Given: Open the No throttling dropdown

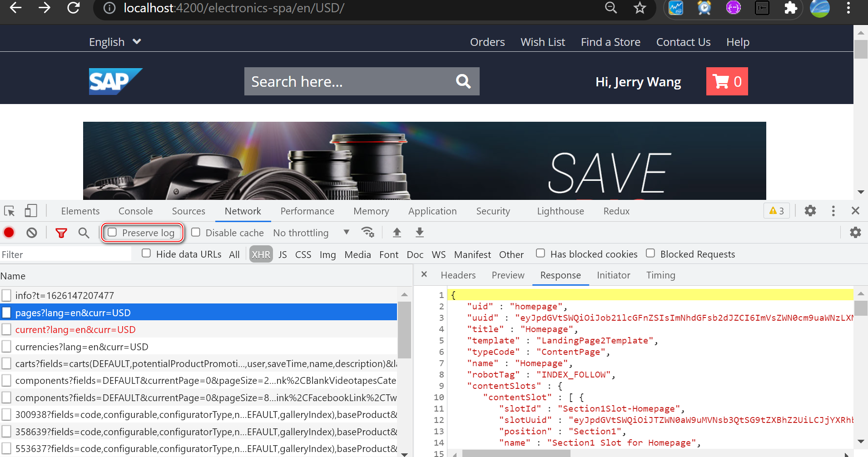Looking at the screenshot, I should pos(311,233).
